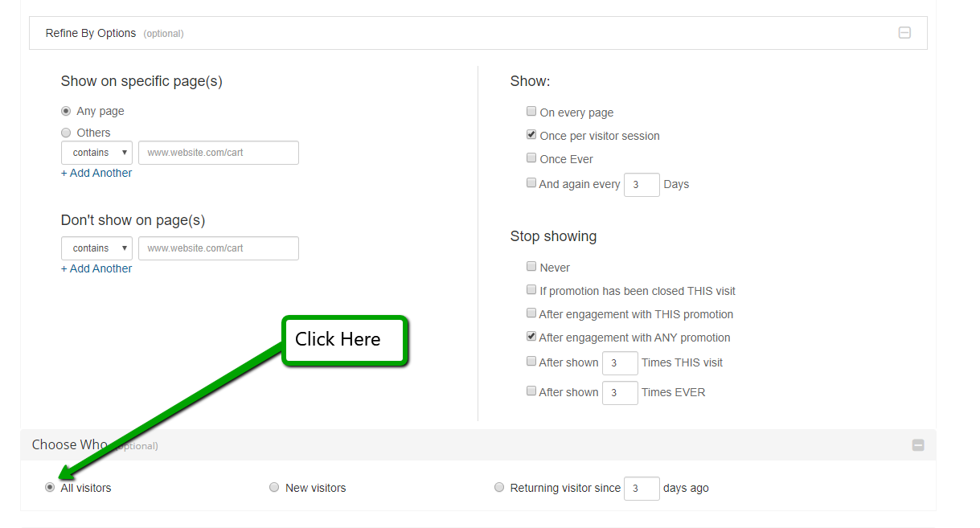Collapse the Refine By Options section
Image resolution: width=980 pixels, height=528 pixels.
[x=904, y=33]
